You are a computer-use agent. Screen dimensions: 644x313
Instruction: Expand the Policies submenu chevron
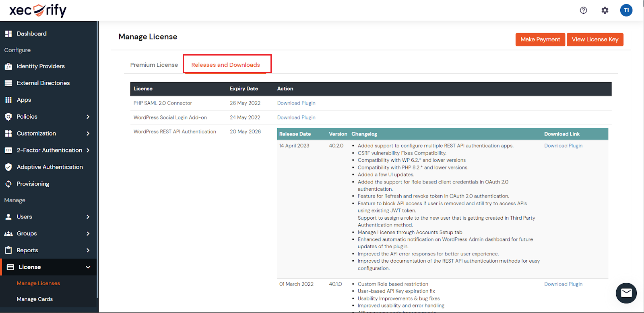pyautogui.click(x=88, y=117)
